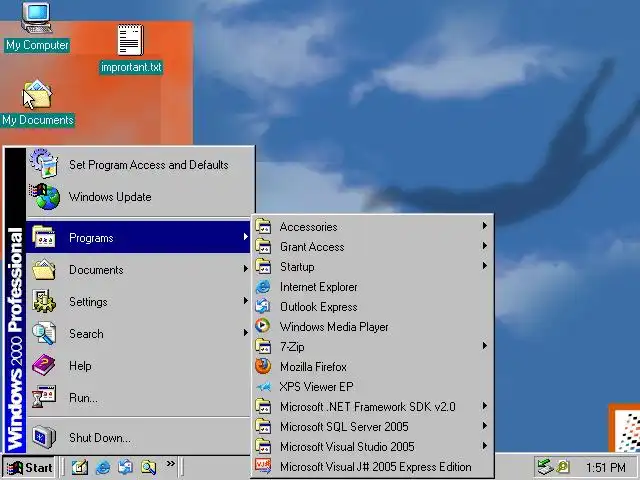Click the Microsoft Visual Studio 2005 folder icon

(263, 446)
